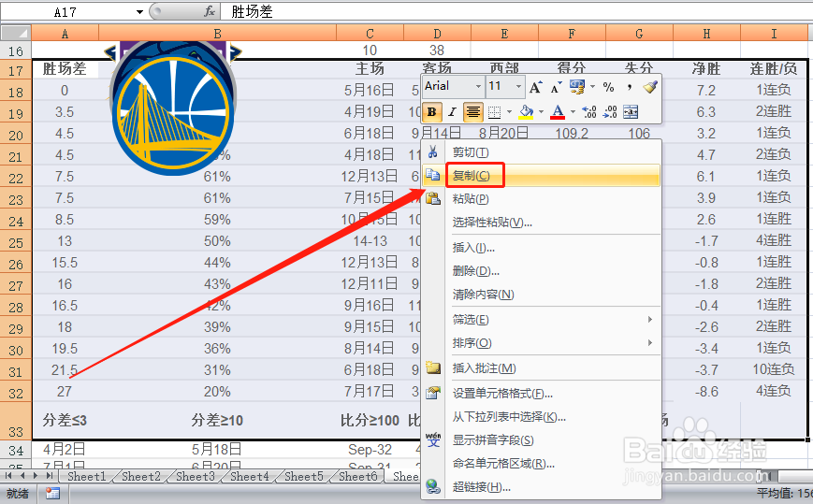Choose 删除(D)... menu entry

pos(541,271)
